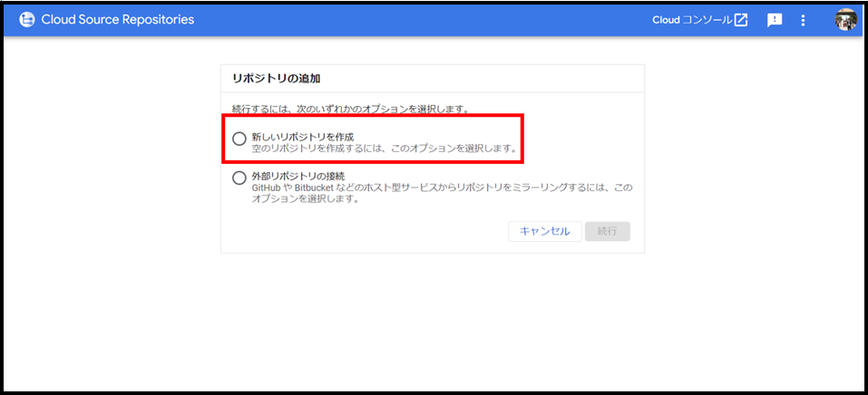This screenshot has width=868, height=395.
Task: Click the Cloud Source Repositories title text
Action: [x=118, y=20]
